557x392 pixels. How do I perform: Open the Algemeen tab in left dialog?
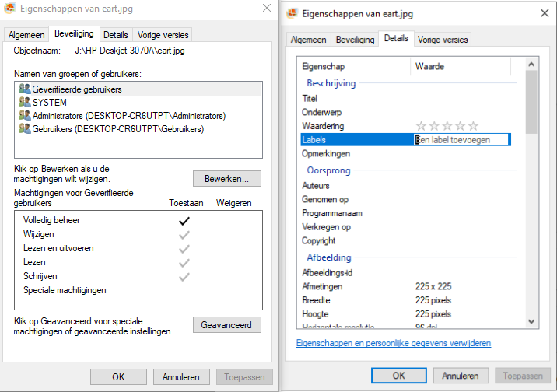click(x=26, y=35)
